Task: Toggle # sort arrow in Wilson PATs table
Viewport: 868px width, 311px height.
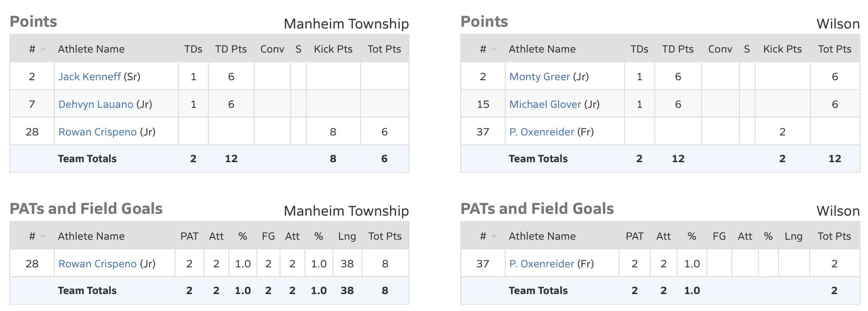Action: [494, 236]
